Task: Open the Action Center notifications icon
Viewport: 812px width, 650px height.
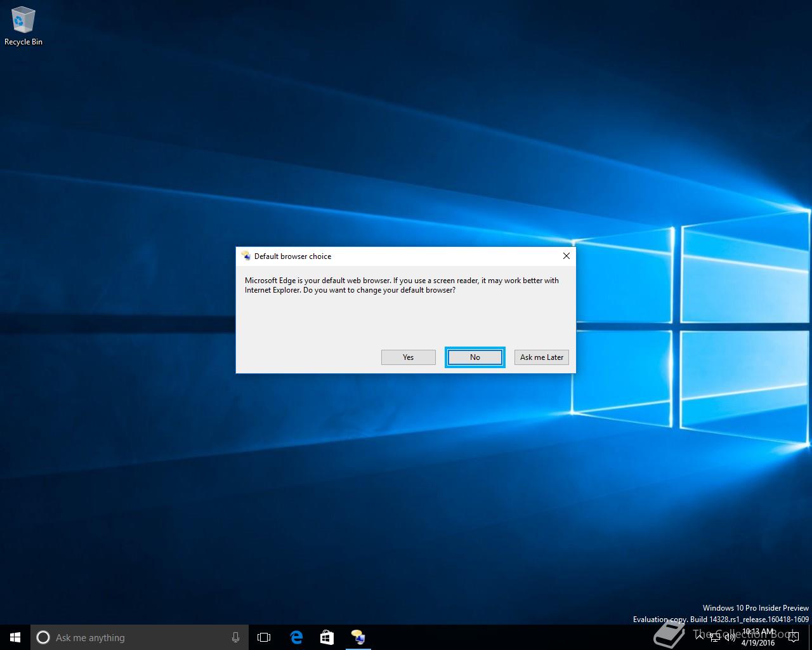Action: click(793, 638)
